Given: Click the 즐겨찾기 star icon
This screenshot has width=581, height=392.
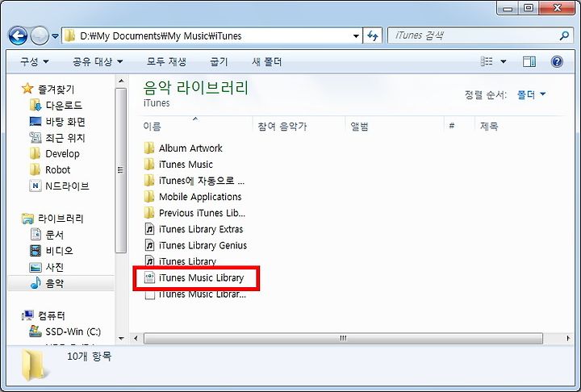Looking at the screenshot, I should [x=27, y=88].
